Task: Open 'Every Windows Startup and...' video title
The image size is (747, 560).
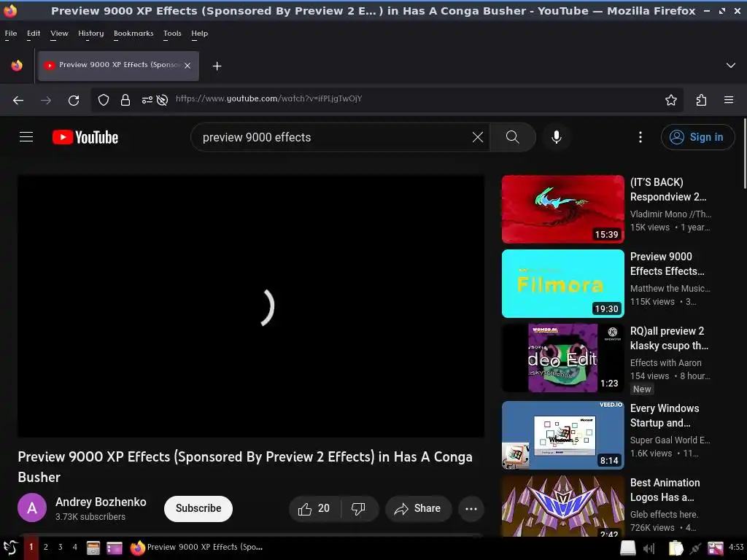Action: [665, 415]
